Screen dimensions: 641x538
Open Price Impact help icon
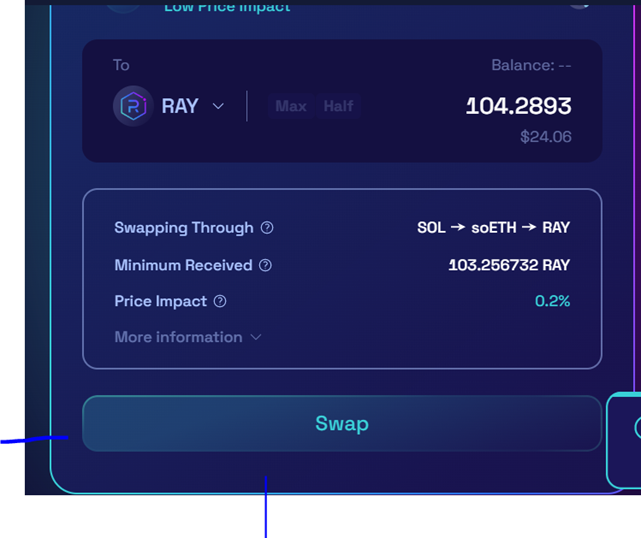click(x=220, y=301)
